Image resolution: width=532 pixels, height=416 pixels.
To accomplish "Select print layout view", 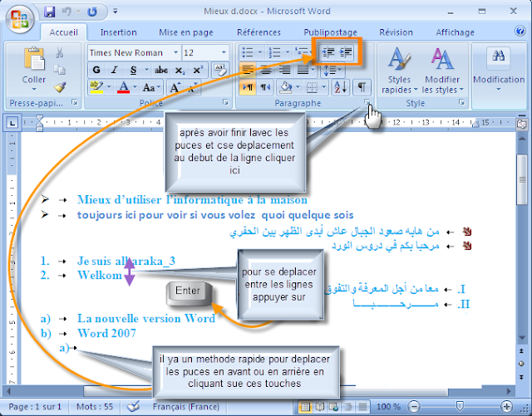I will click(x=305, y=406).
